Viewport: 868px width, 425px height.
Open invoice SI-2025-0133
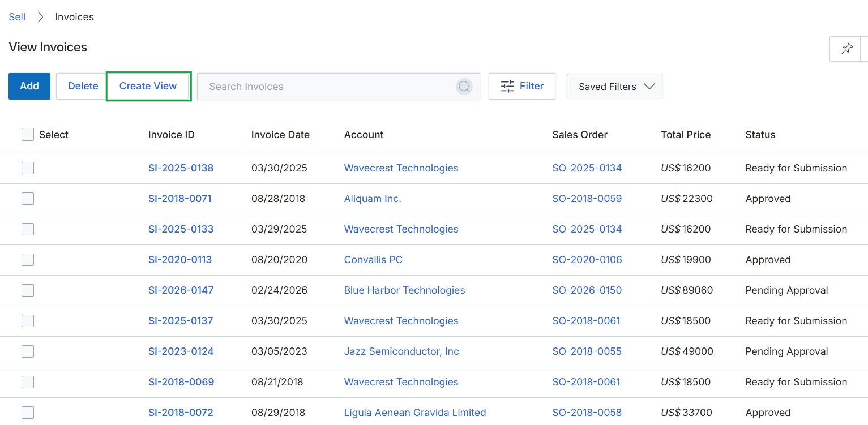pyautogui.click(x=181, y=229)
